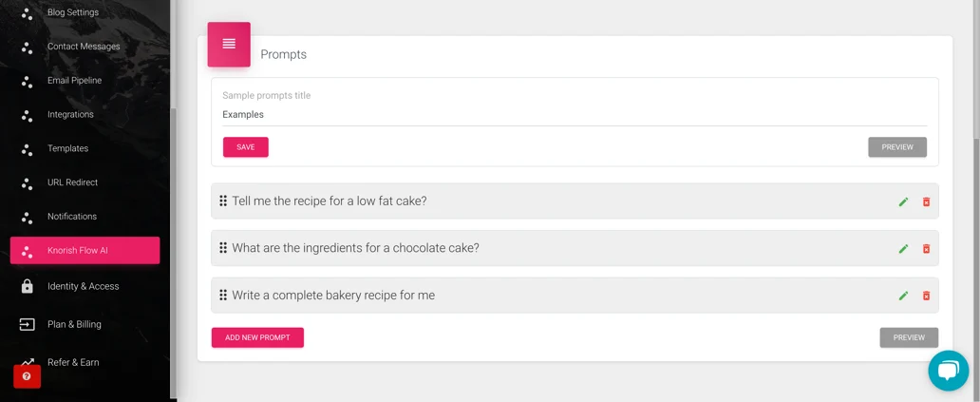
Task: Open the live chat bubble
Action: 948,371
